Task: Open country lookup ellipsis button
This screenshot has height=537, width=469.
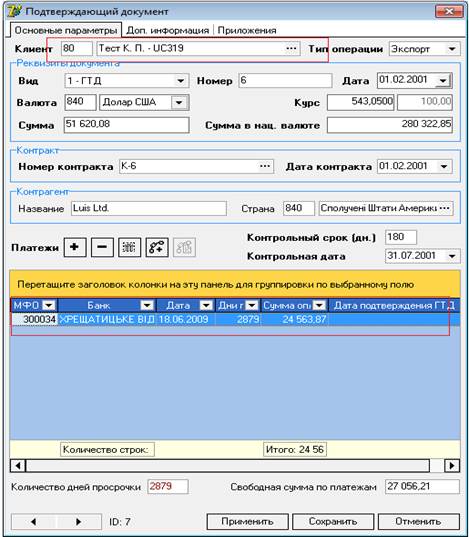Action: (444, 208)
